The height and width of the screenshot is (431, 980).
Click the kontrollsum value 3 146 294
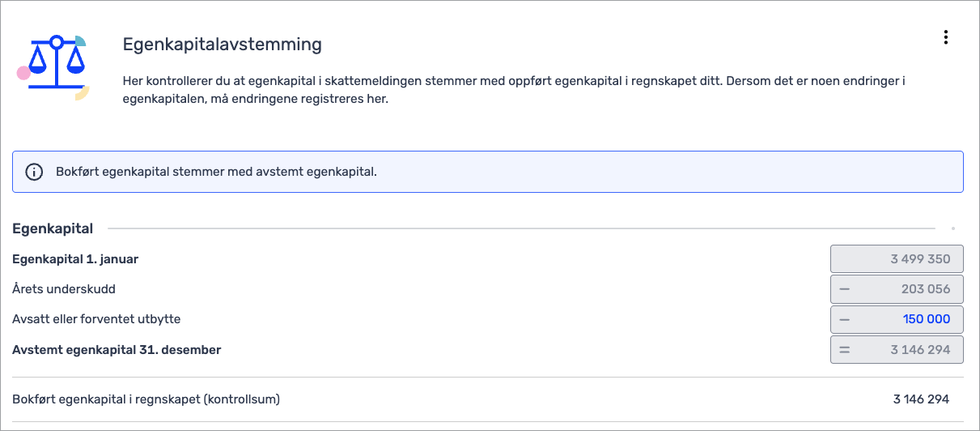(x=921, y=399)
